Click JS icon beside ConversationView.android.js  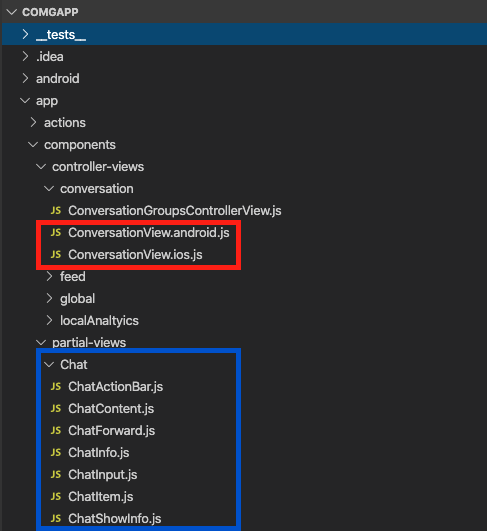pos(56,233)
